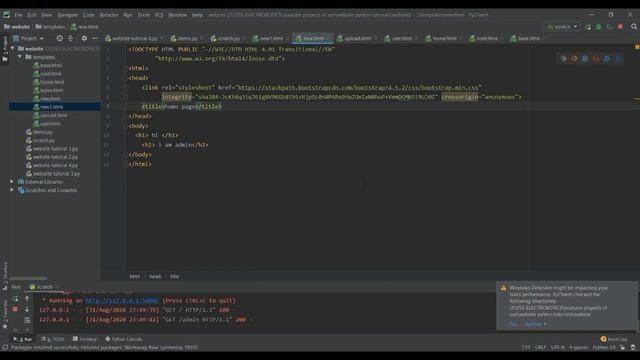Select website tutorial 2.py in tree

click(52, 157)
